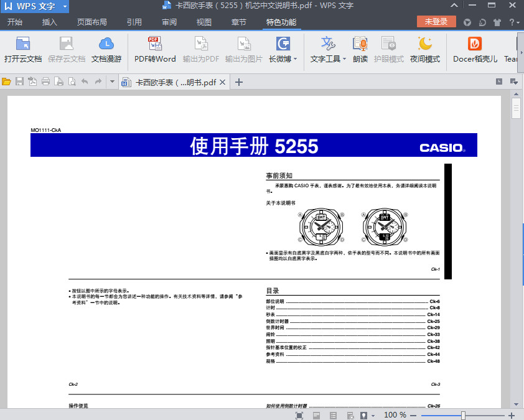Toggle 护眼模式 eye protection mode
The image size is (524, 420).
tap(389, 50)
